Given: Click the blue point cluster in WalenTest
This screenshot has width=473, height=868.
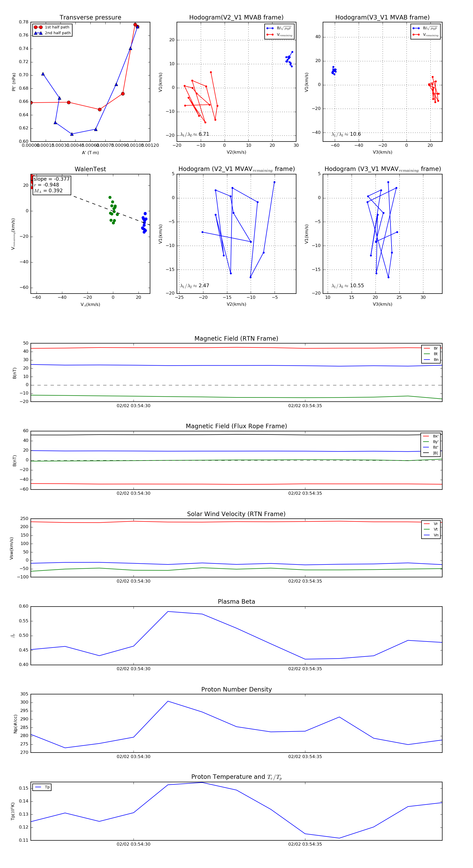Looking at the screenshot, I should click(x=144, y=223).
